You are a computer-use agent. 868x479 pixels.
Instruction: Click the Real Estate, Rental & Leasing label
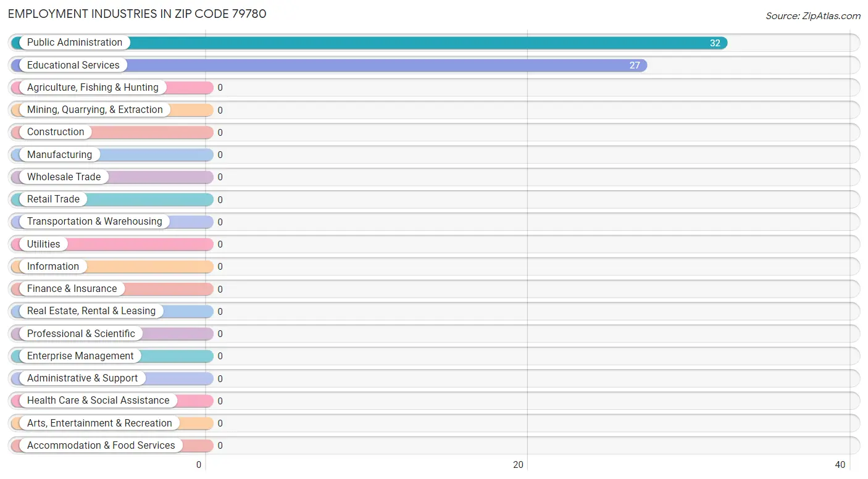tap(91, 311)
